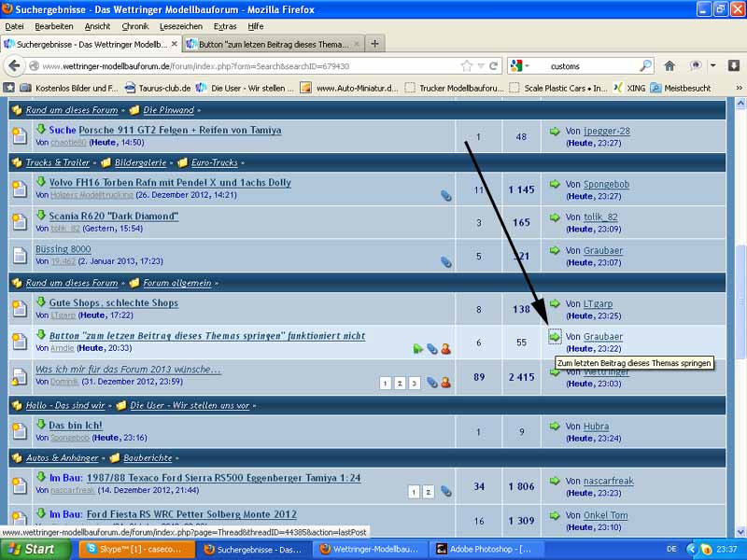Open thread Scania R620 "Dark Diamond"
Image resolution: width=747 pixels, height=560 pixels.
pyautogui.click(x=114, y=216)
